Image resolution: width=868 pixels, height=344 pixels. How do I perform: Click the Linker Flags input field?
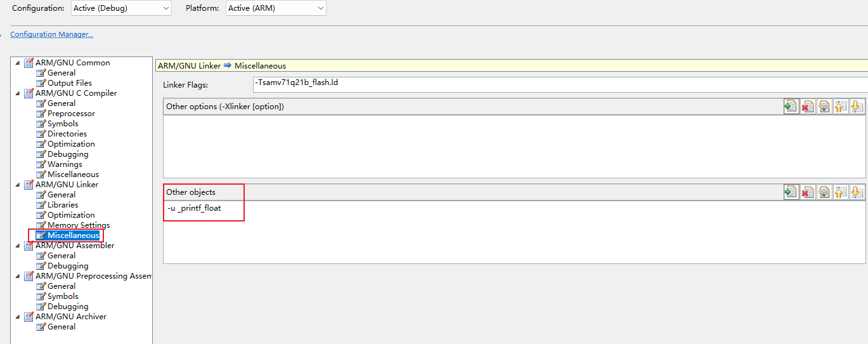tap(559, 84)
